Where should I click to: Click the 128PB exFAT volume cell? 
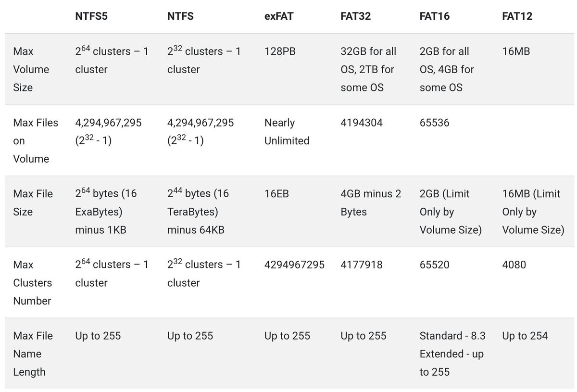click(x=280, y=51)
